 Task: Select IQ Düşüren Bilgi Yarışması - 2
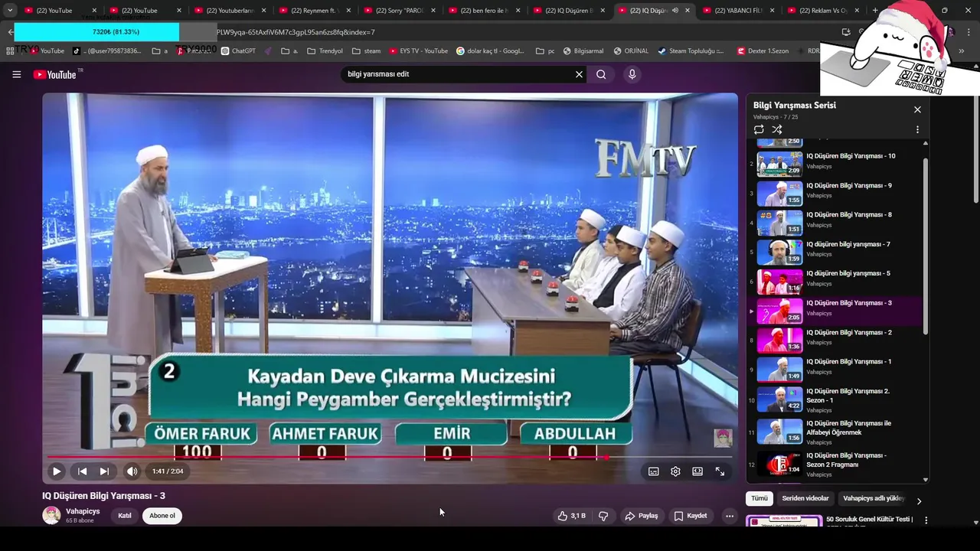(849, 332)
